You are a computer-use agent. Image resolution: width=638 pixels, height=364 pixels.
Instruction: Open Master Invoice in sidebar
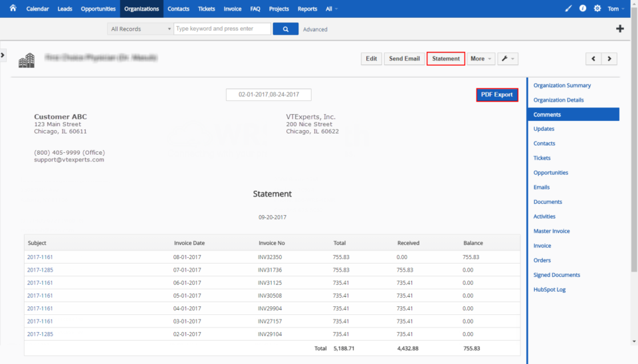tap(552, 231)
